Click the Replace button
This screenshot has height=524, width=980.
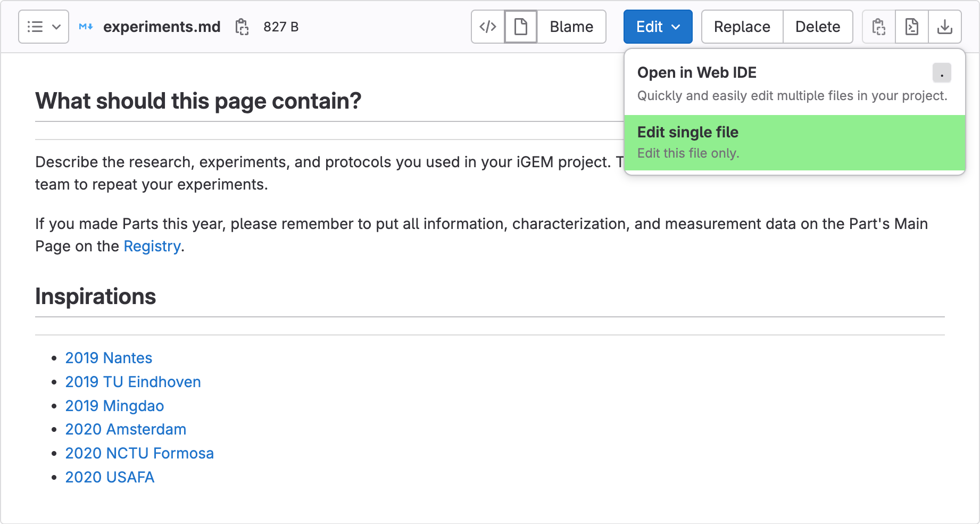(742, 27)
